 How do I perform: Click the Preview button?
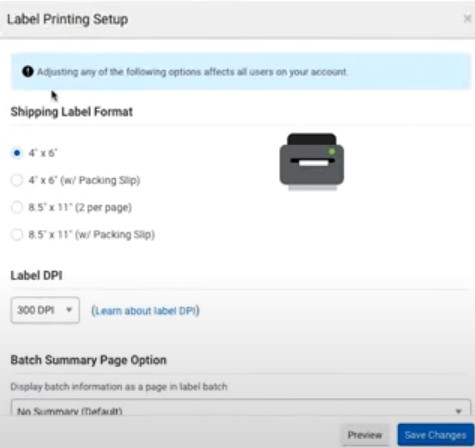365,435
